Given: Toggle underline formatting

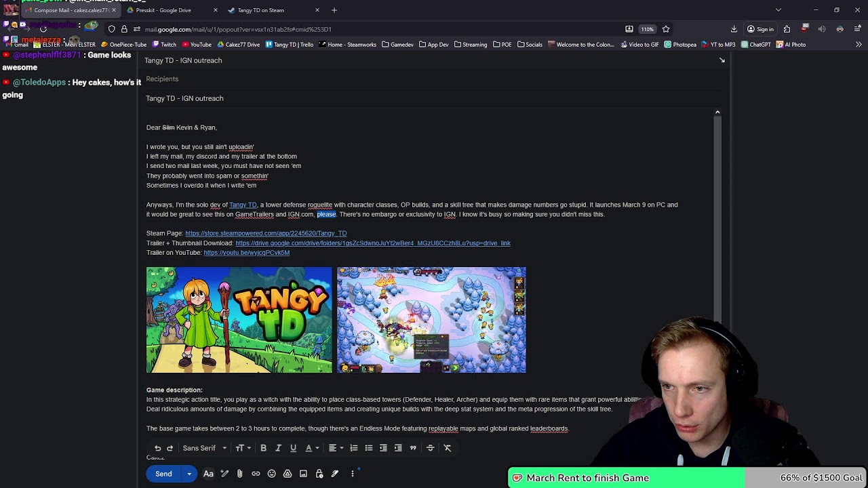Looking at the screenshot, I should tap(293, 448).
